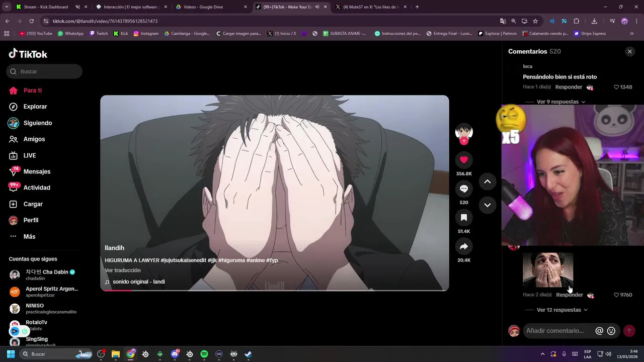Open NINISO followed account
The height and width of the screenshot is (362, 644).
click(44, 308)
